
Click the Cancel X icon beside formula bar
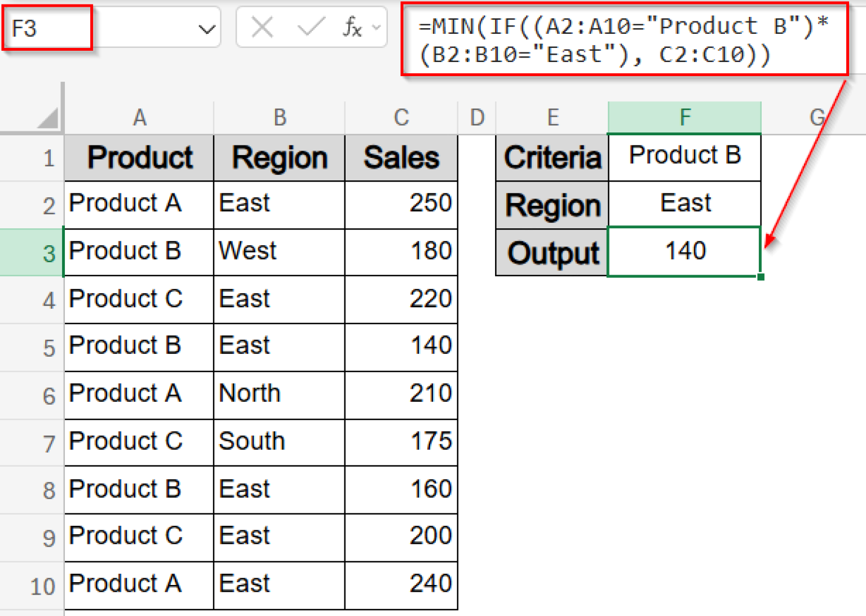click(262, 26)
